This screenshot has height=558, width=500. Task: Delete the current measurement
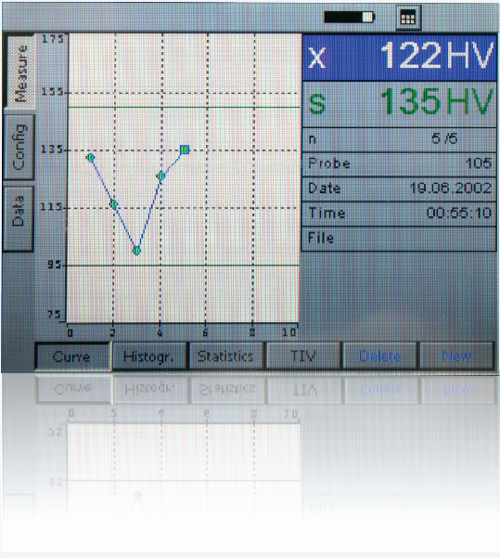pos(380,356)
